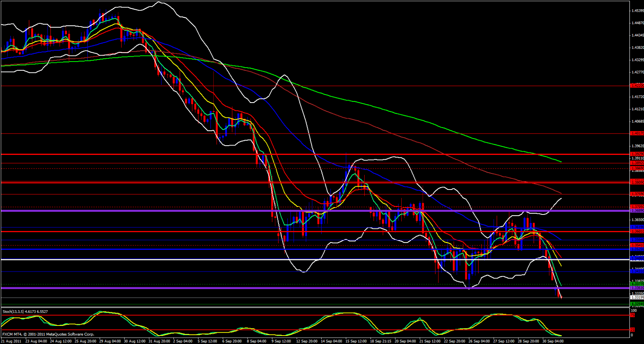
Task: Click the red 1.36010 price label
Action: click(x=637, y=231)
